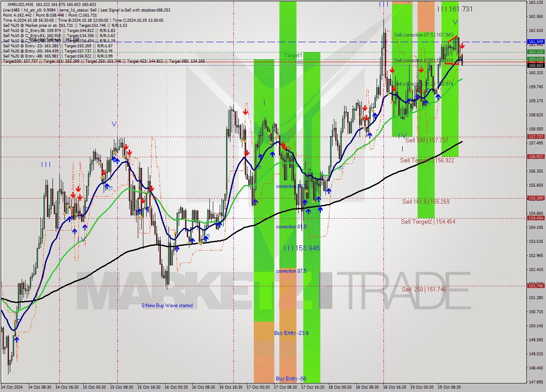
Task: Click the 'correction 61.8' blue label
Action: [x=292, y=227]
